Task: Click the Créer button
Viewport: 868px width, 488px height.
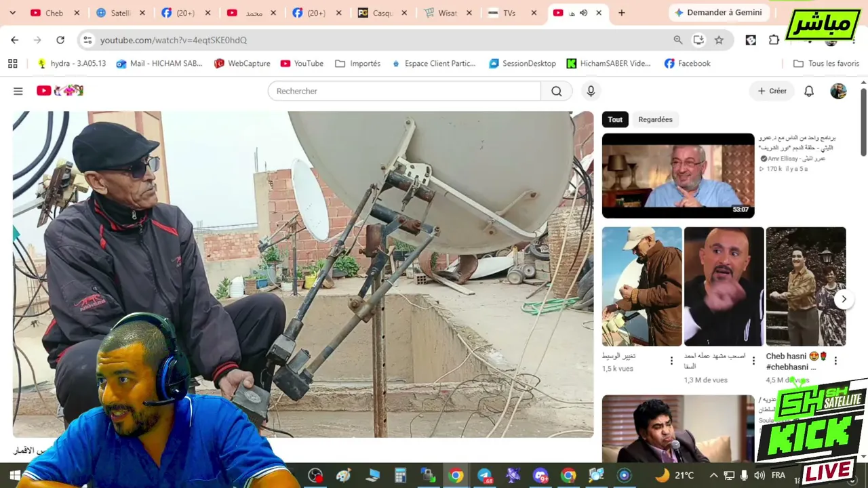Action: click(x=772, y=91)
